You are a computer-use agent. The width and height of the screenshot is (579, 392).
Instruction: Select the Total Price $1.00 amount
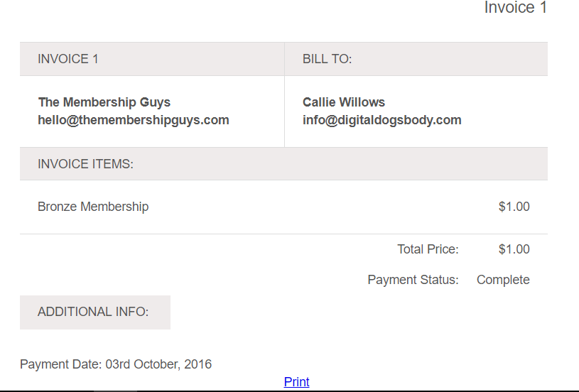(514, 249)
